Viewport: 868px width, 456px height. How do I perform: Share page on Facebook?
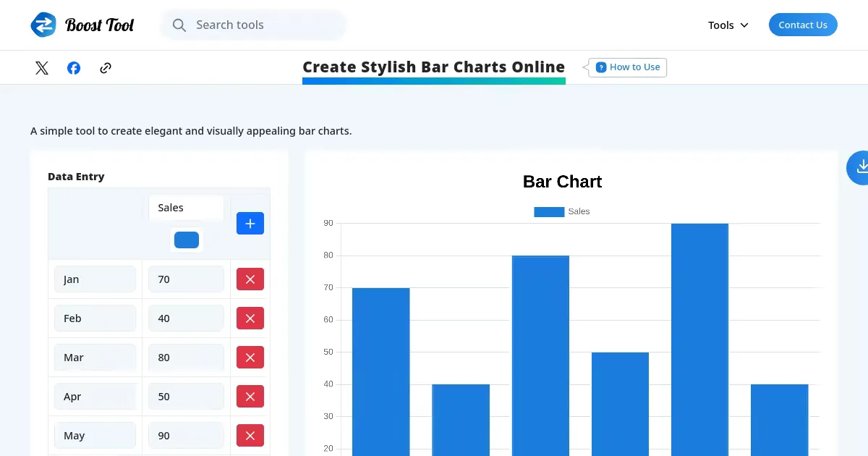click(x=74, y=68)
